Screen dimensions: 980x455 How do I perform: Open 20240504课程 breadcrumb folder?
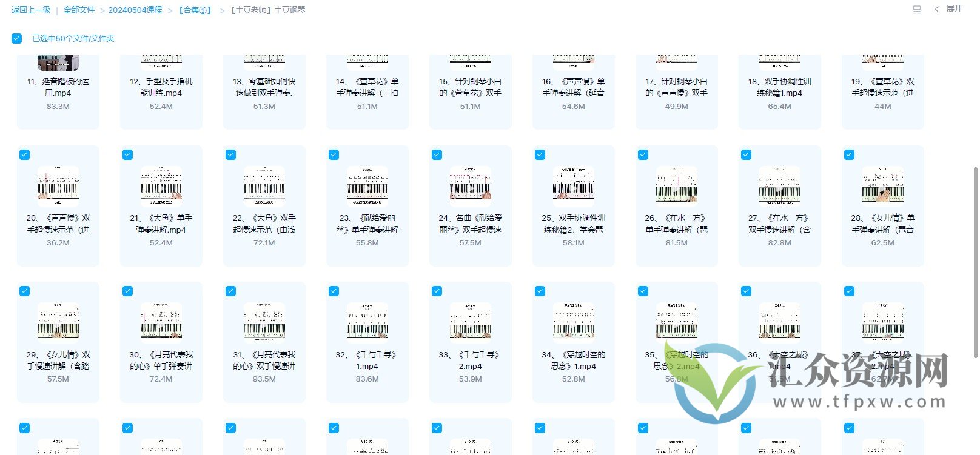pyautogui.click(x=135, y=10)
